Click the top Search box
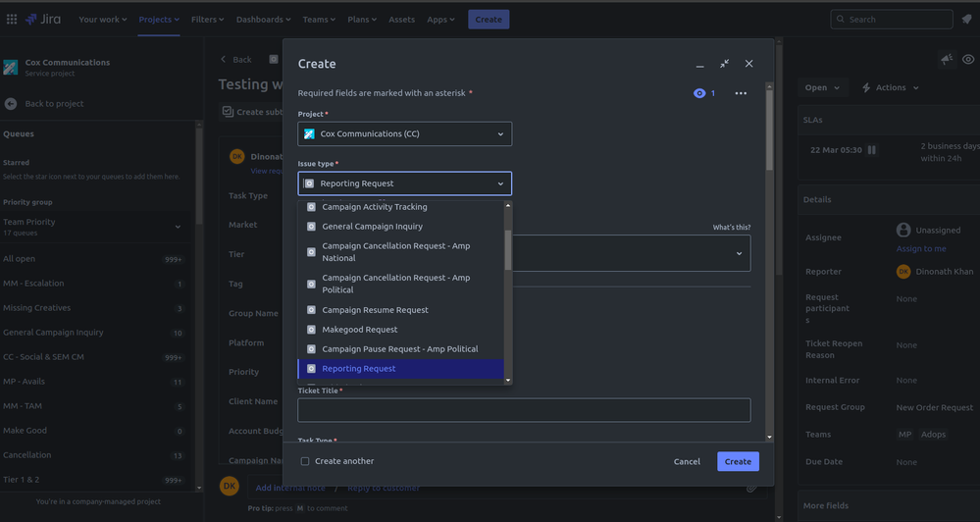980x522 pixels. click(x=892, y=20)
